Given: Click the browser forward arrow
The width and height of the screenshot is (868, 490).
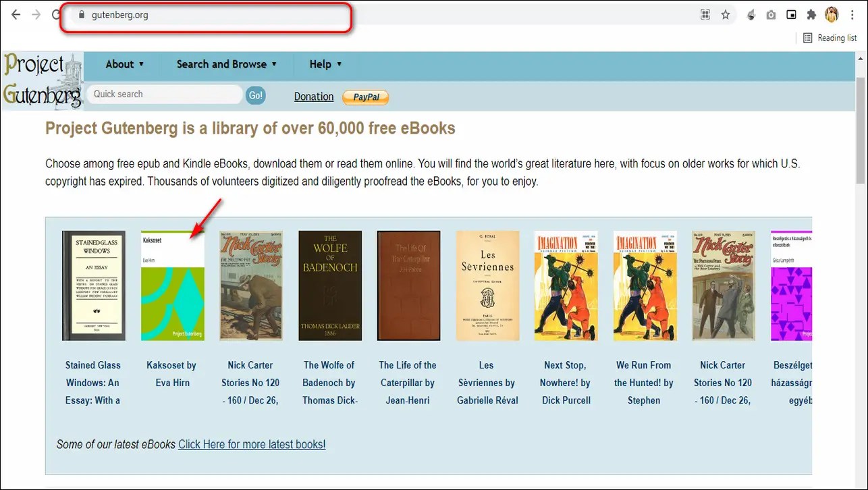Looking at the screenshot, I should pos(36,15).
